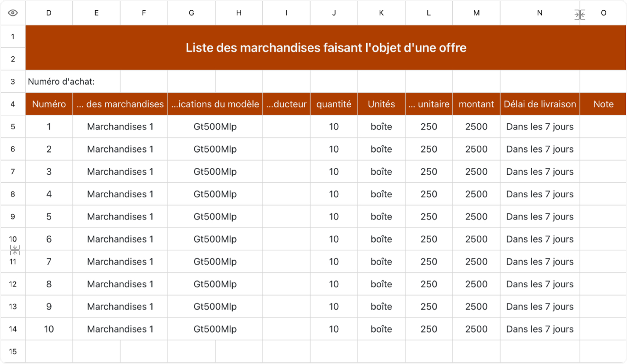Click the 'Délai de livraison' heading cell
The image size is (627, 364).
540,104
